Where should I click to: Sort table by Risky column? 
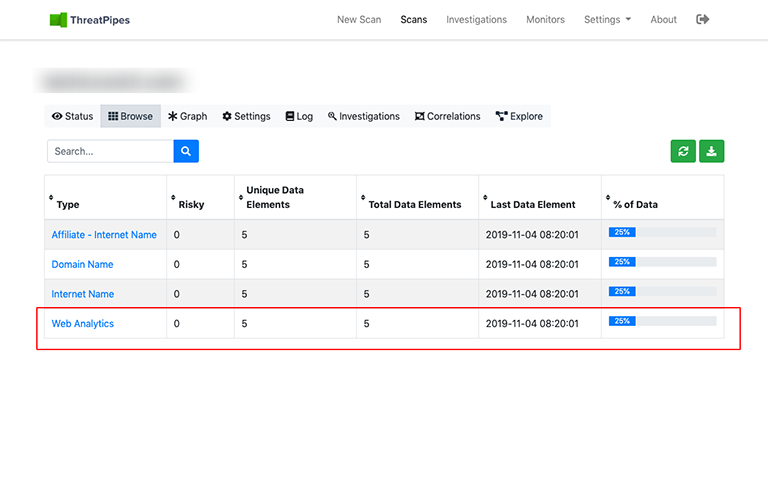(190, 204)
